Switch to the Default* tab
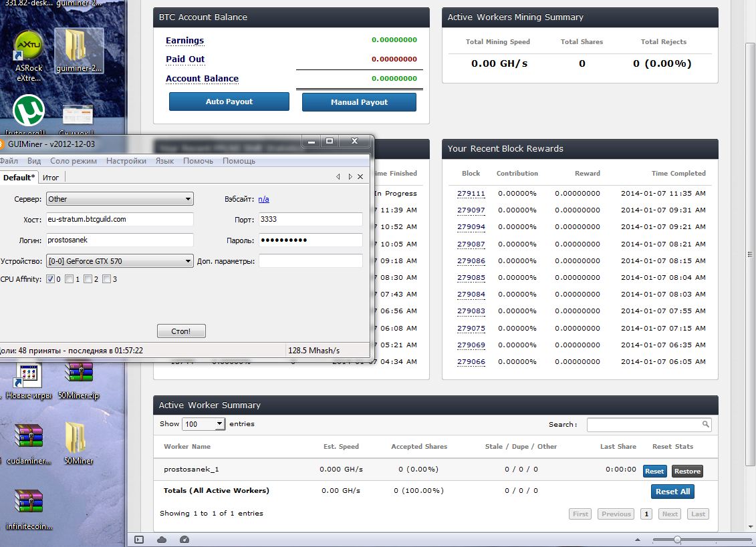This screenshot has width=756, height=547. [19, 178]
